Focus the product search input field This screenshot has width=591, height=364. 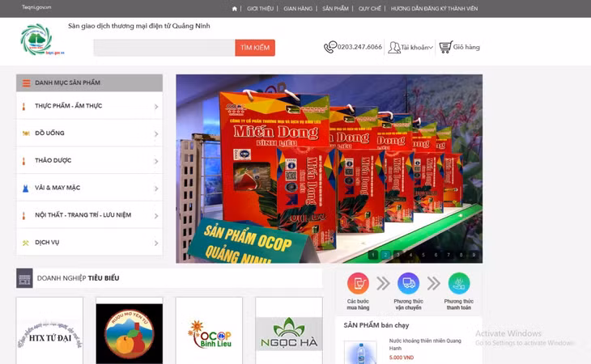[x=164, y=48]
